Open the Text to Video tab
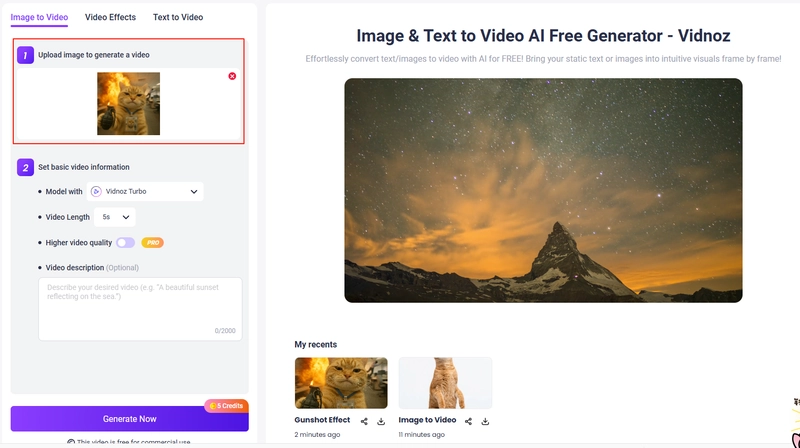This screenshot has height=448, width=800. [x=178, y=17]
